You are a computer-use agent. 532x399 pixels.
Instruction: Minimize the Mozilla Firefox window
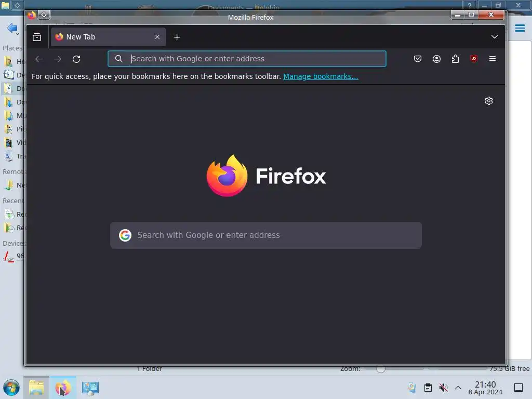(x=458, y=15)
